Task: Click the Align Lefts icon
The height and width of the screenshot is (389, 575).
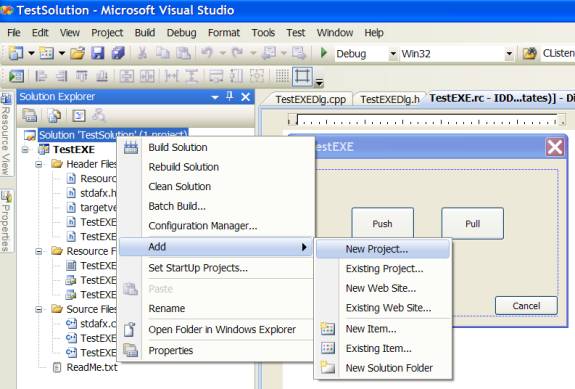Action: point(41,76)
